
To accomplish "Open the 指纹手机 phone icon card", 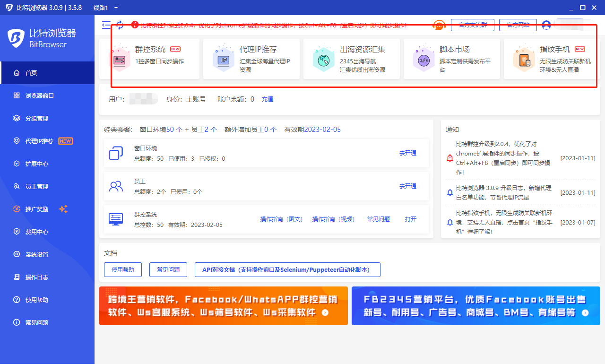I will (524, 59).
